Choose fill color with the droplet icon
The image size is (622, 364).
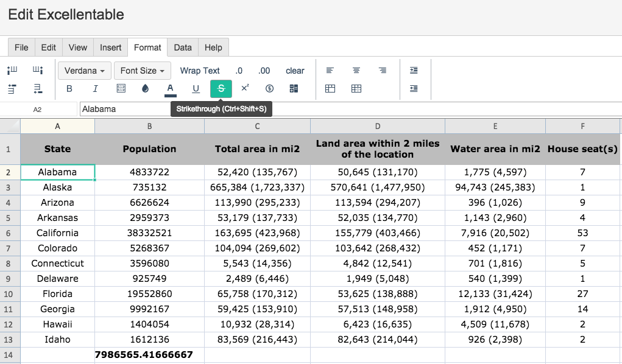tap(145, 88)
